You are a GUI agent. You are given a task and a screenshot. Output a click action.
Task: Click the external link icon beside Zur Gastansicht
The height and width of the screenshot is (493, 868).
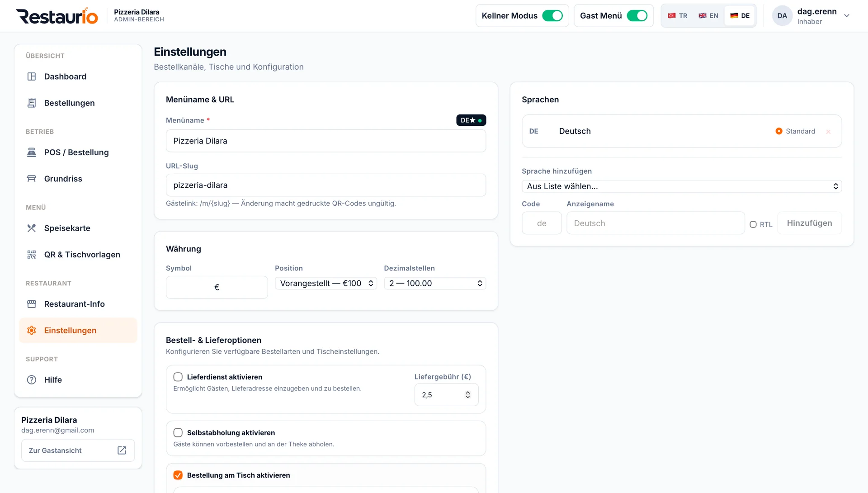[x=122, y=450]
